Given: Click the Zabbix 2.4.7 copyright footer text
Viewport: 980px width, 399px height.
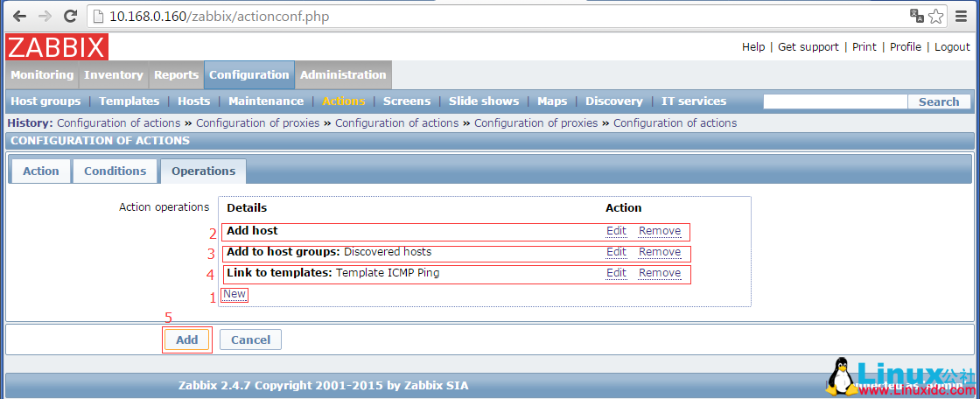Looking at the screenshot, I should (x=323, y=385).
